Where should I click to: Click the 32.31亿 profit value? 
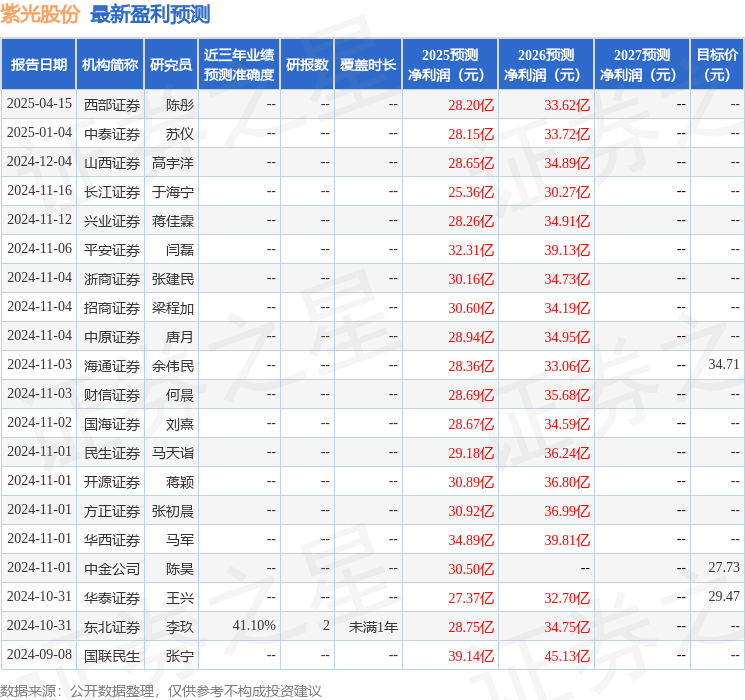[471, 250]
